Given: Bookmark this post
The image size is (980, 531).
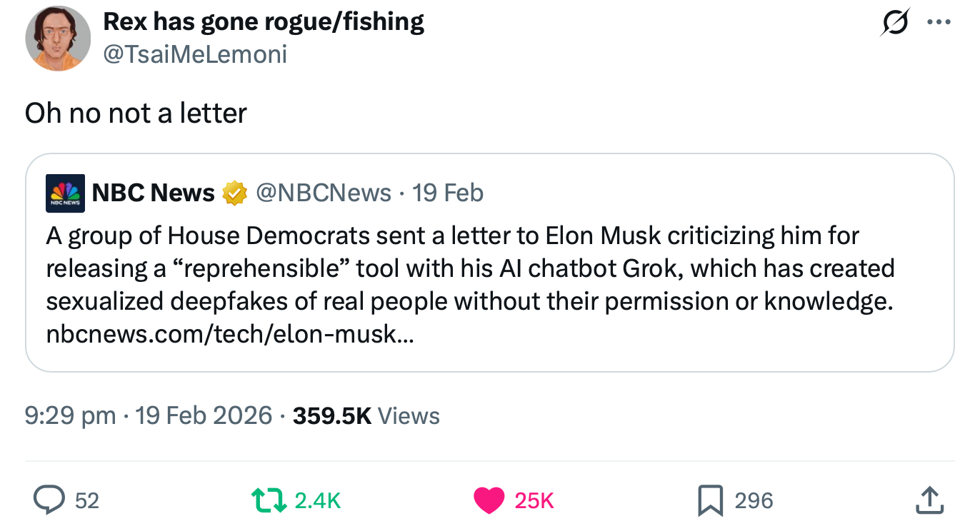Looking at the screenshot, I should pos(710,500).
